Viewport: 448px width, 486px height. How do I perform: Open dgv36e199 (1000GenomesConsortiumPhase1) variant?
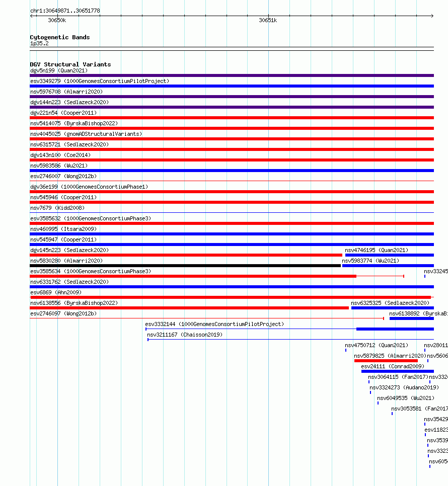[x=89, y=187]
